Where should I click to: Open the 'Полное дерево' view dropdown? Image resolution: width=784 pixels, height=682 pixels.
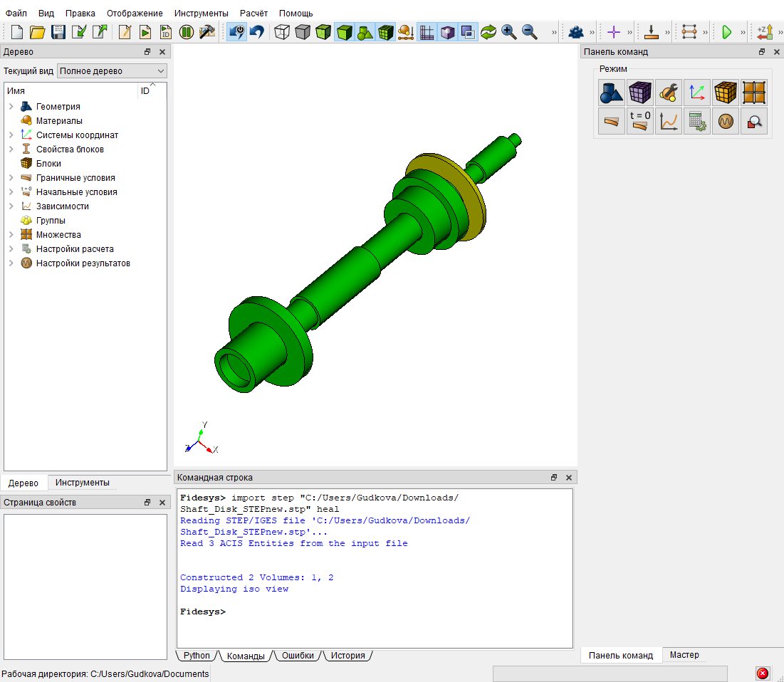click(x=112, y=71)
